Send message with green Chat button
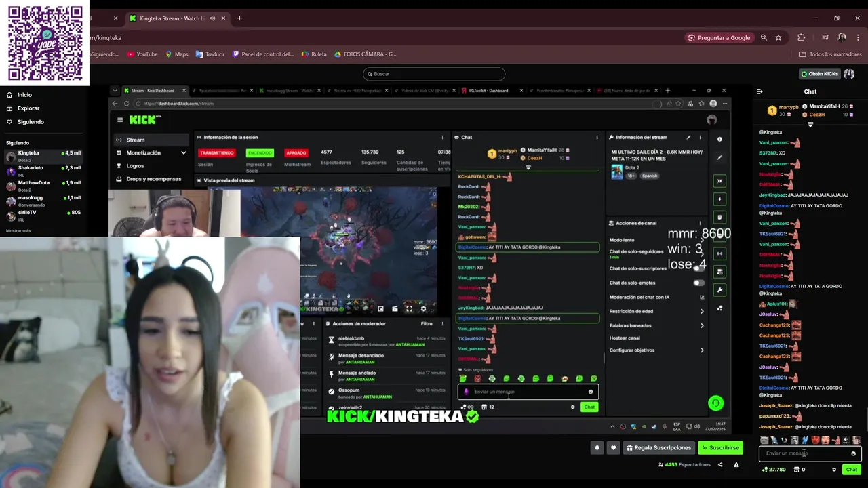Screen dimensions: 868x488 852,470
